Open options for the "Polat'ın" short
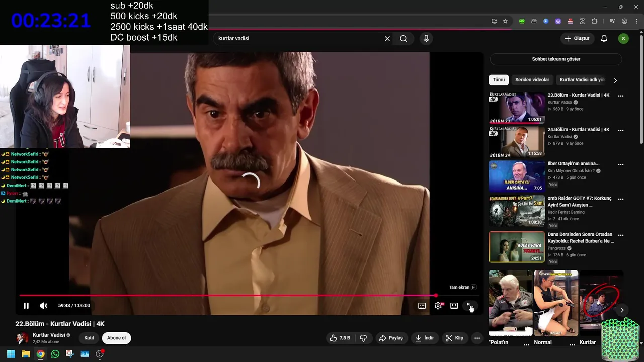The width and height of the screenshot is (644, 362). click(526, 344)
